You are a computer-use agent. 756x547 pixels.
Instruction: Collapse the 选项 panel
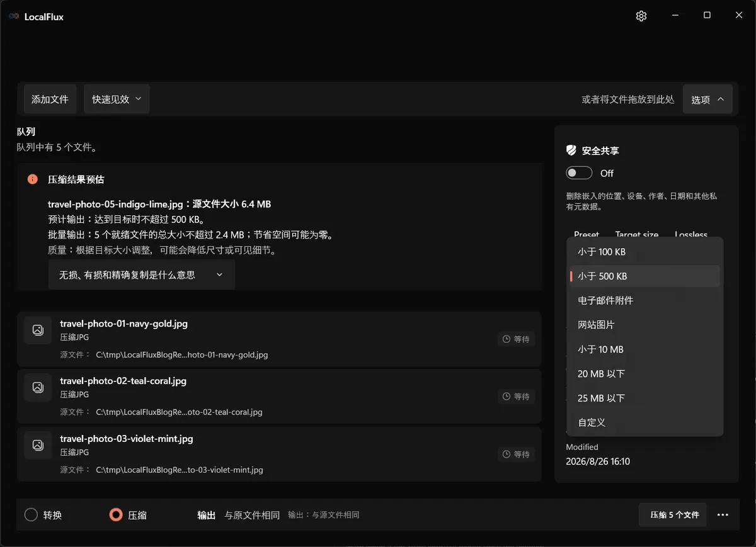[707, 99]
